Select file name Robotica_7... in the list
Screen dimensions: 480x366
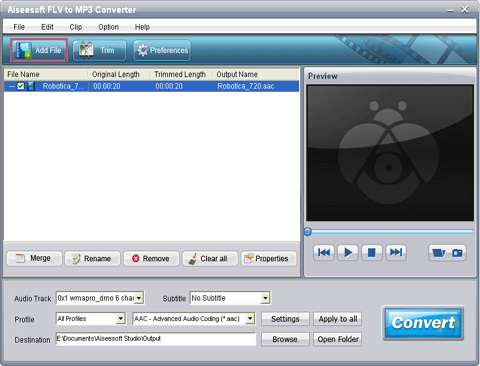pyautogui.click(x=63, y=86)
